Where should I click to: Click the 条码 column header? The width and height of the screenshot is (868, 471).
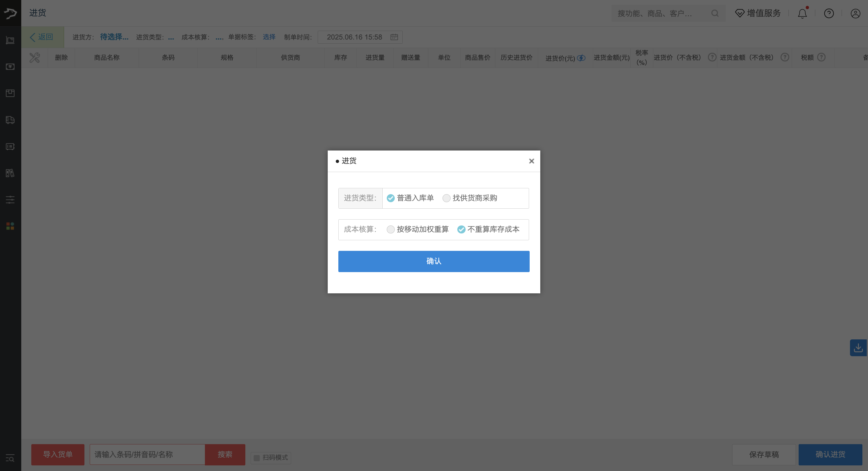(168, 58)
